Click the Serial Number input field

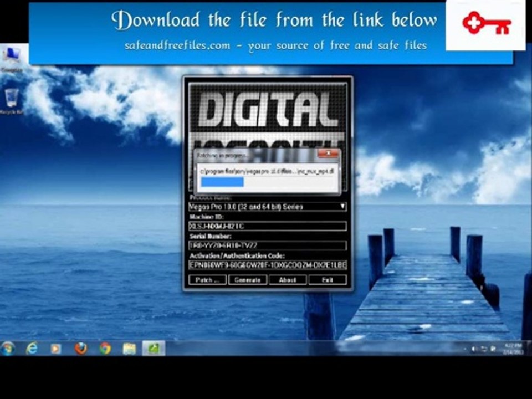[x=267, y=245]
